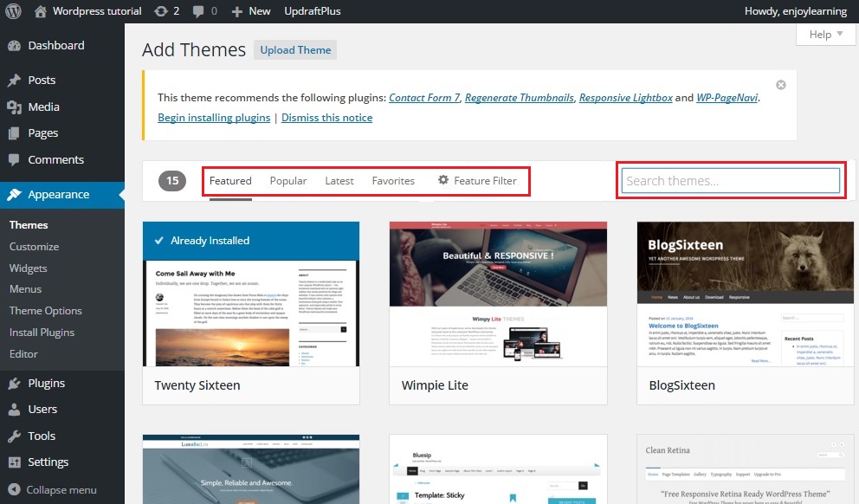Switch to the Favorites tab
The image size is (859, 504).
pos(393,181)
